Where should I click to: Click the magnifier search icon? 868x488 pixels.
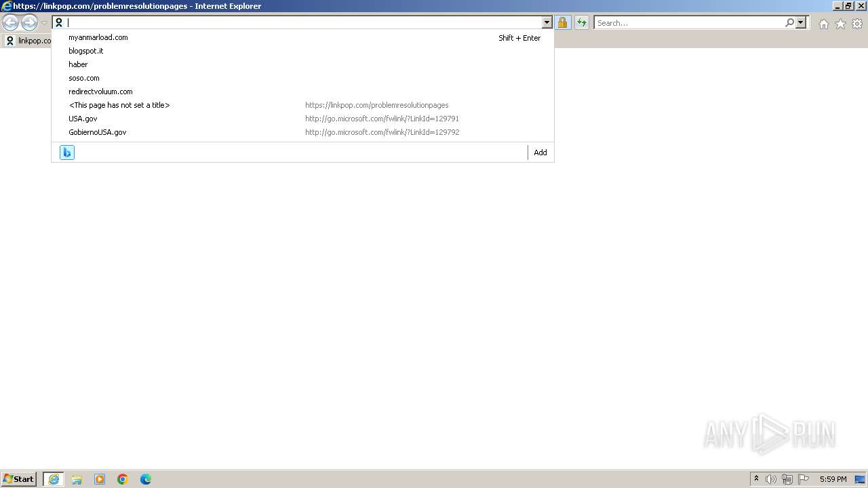pos(789,22)
